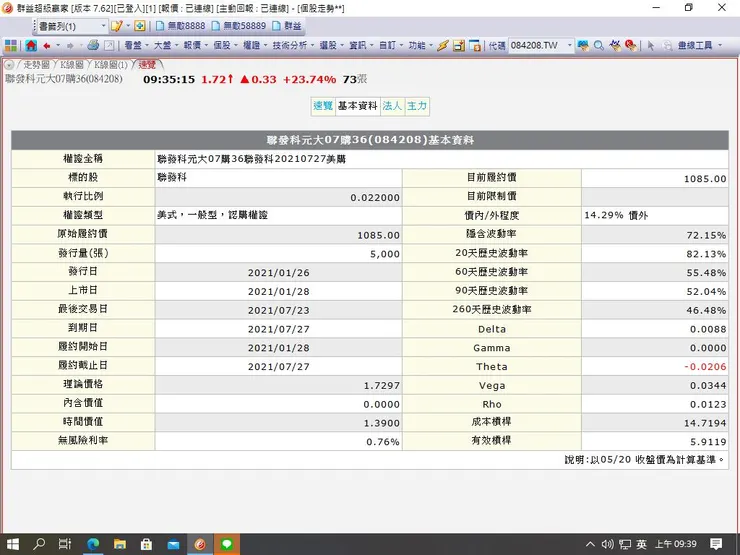Click the red back arrow
This screenshot has height=555, width=740.
tap(47, 45)
